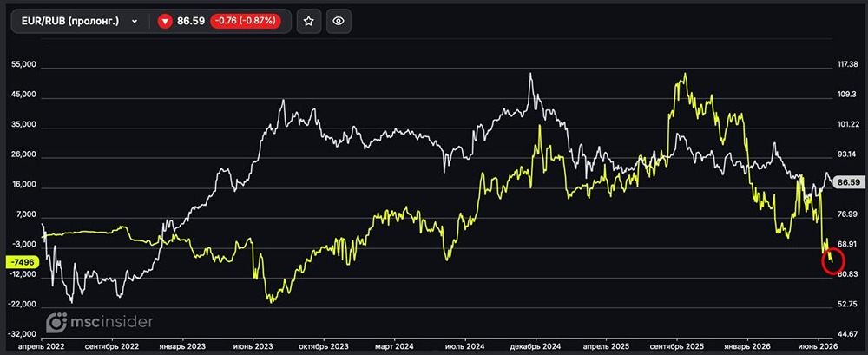
Task: Click the 55,000 left axis label
Action: pyautogui.click(x=23, y=64)
